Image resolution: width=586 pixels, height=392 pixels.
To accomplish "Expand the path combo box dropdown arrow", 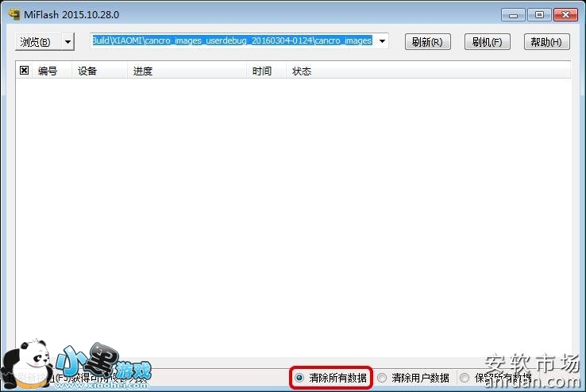I will point(382,40).
